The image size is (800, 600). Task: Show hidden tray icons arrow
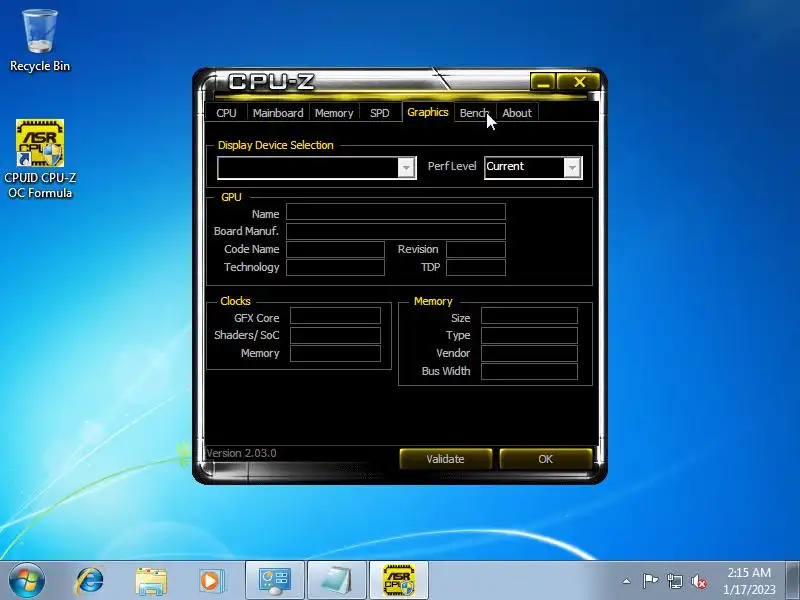(627, 581)
